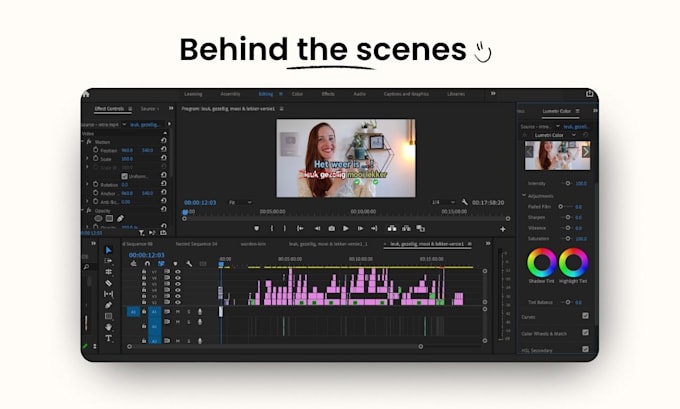This screenshot has width=680, height=409.
Task: Play the Program monitor video
Action: tap(346, 228)
